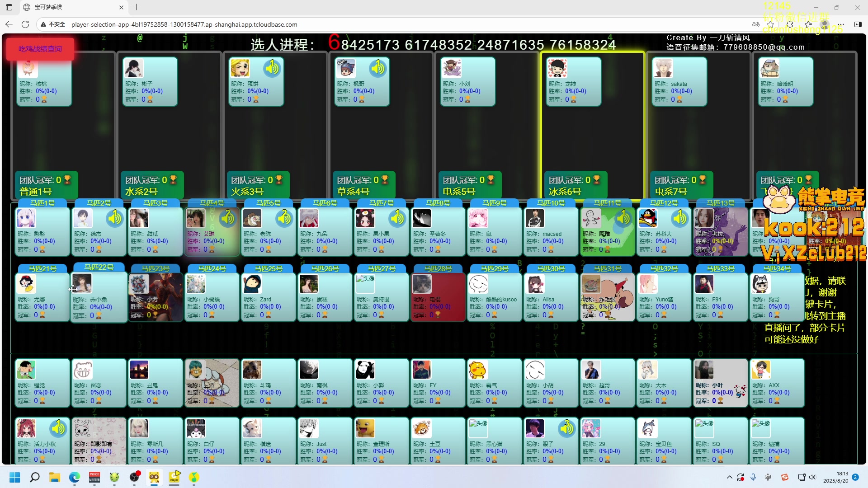Go back in browser
Viewport: 868px width, 488px height.
(x=9, y=24)
